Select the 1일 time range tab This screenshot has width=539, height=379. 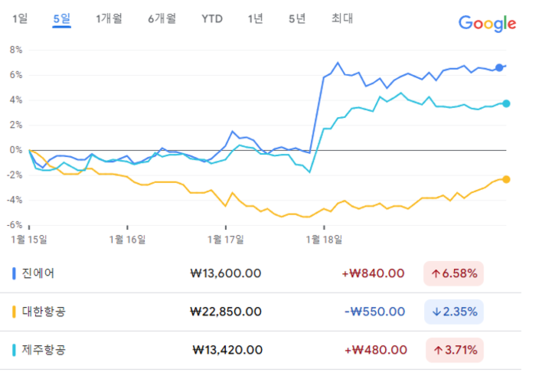(20, 19)
